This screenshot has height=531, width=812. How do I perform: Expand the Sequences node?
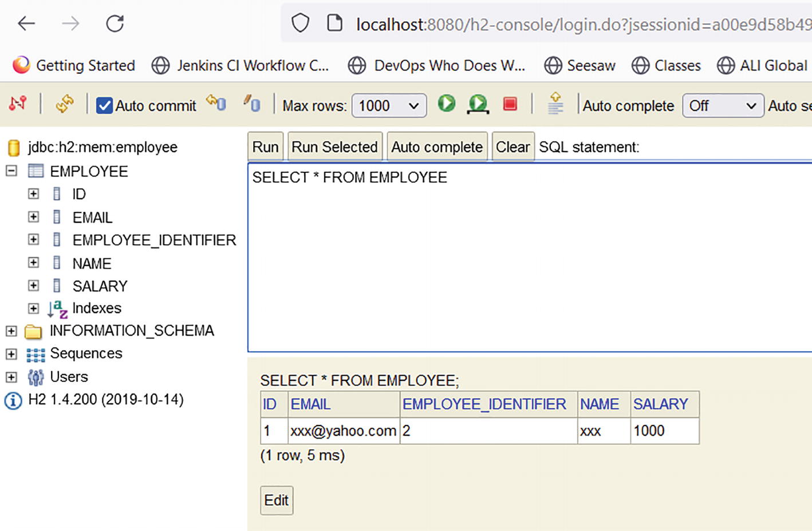click(11, 354)
